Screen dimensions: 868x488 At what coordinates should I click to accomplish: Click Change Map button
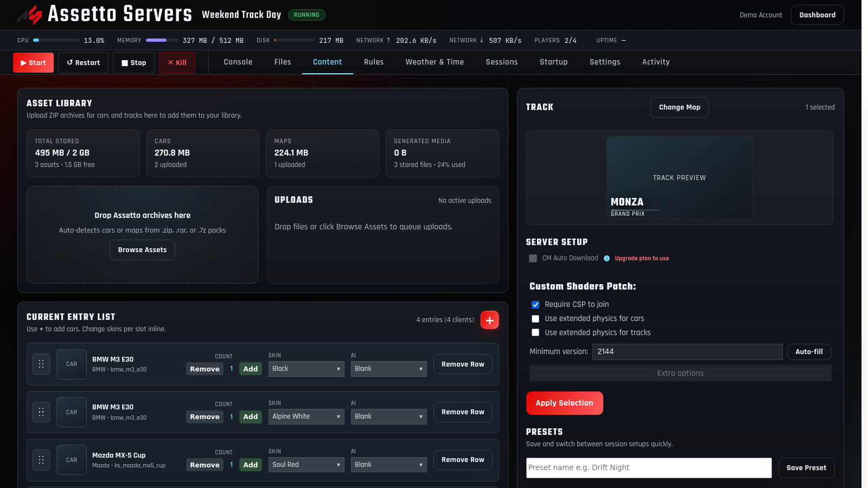coord(679,107)
